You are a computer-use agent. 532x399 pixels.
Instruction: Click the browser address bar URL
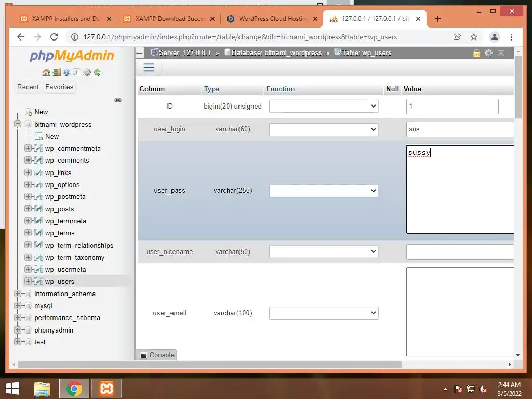[240, 37]
